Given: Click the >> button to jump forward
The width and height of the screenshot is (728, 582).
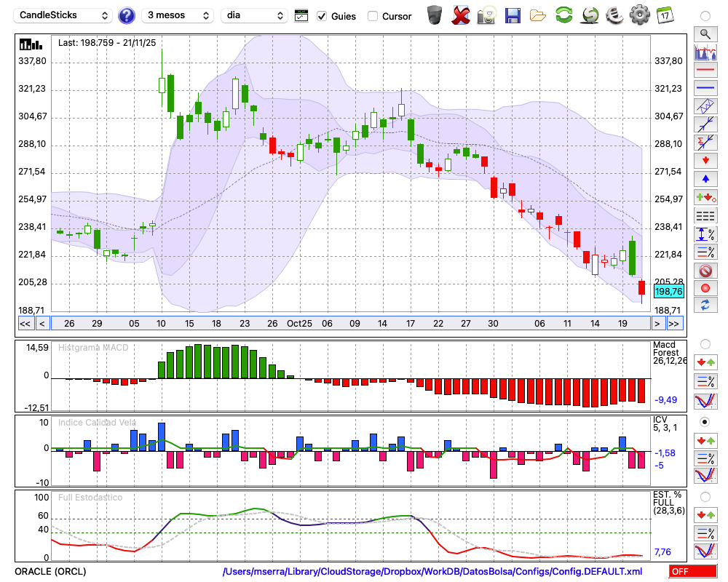Looking at the screenshot, I should [675, 324].
